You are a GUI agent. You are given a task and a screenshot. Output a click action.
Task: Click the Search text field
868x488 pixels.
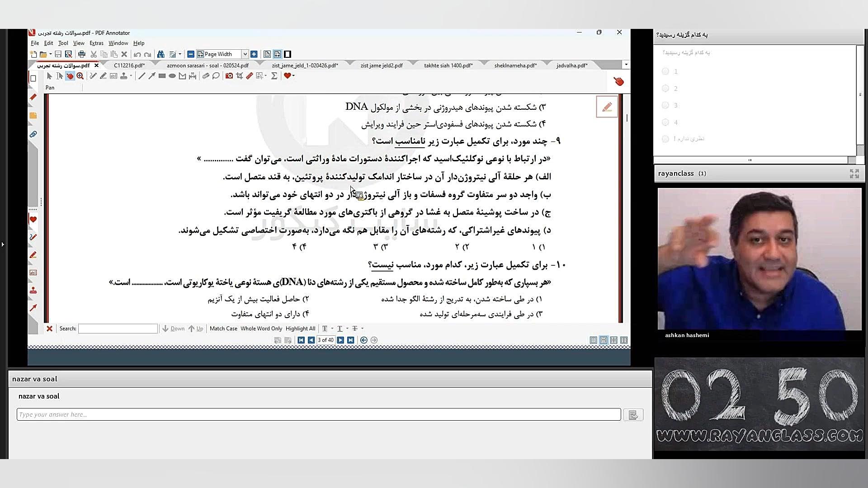pos(118,328)
